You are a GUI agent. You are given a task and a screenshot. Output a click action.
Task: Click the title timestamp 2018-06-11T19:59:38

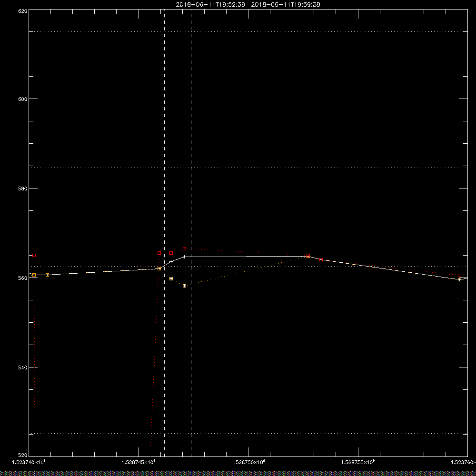click(286, 5)
